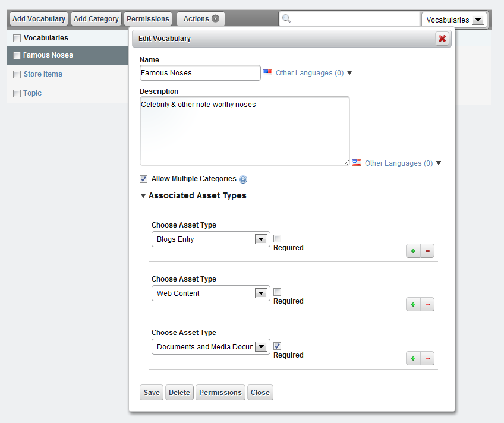Click the Add Category button
The width and height of the screenshot is (504, 423).
tap(96, 19)
